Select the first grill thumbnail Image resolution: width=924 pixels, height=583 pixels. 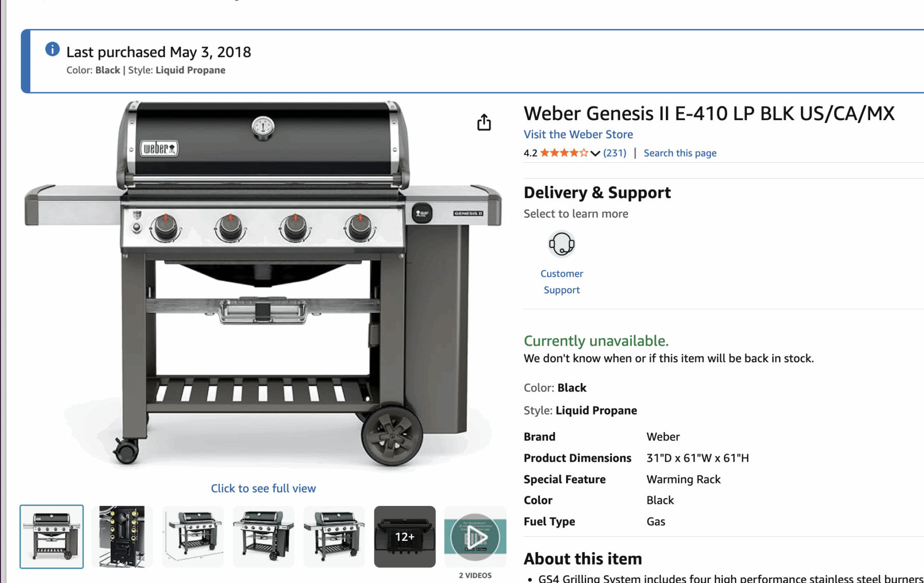point(52,537)
